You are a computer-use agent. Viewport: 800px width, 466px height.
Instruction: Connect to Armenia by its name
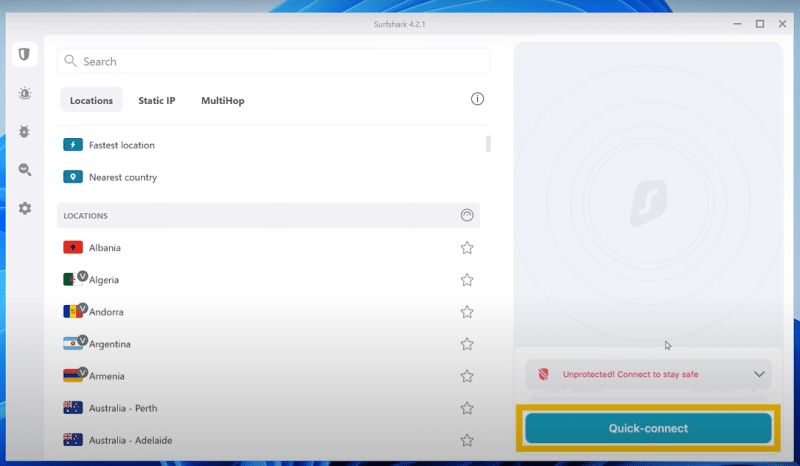pyautogui.click(x=107, y=376)
